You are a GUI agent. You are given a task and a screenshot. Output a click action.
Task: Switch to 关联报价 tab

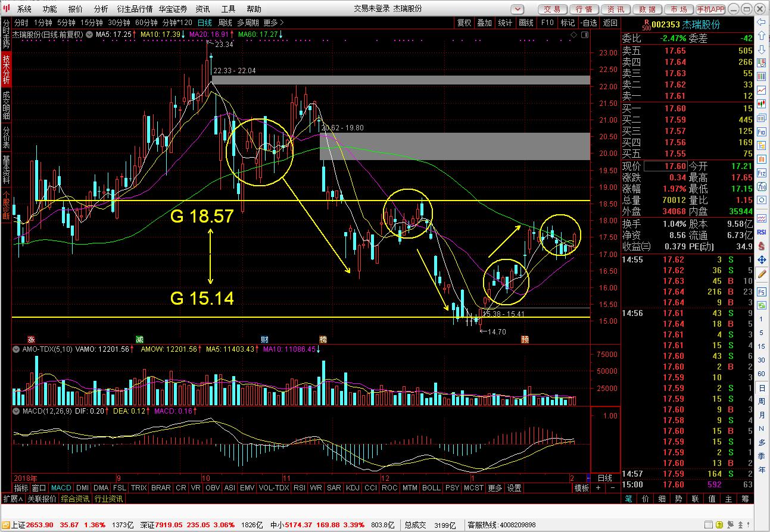(x=42, y=499)
